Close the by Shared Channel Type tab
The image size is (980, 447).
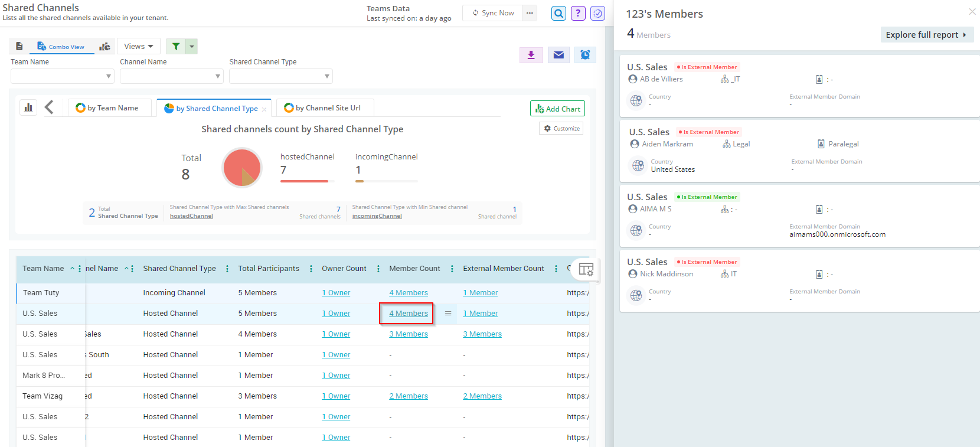(264, 109)
